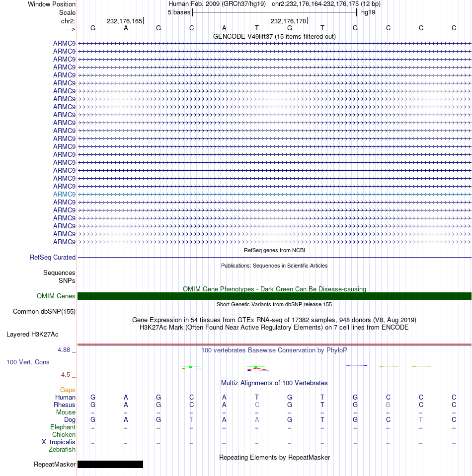Click the '--->' sequence direction label
472x476 pixels.
[70, 29]
